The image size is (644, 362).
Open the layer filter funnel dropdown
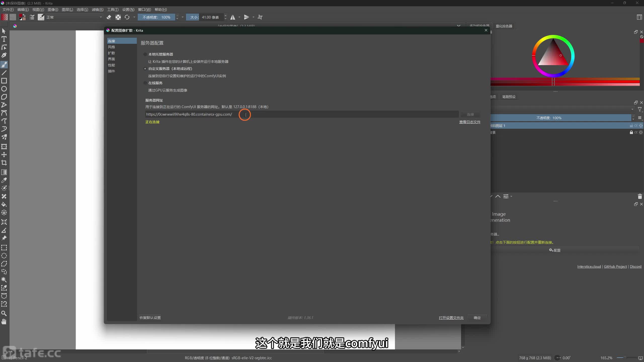640,109
